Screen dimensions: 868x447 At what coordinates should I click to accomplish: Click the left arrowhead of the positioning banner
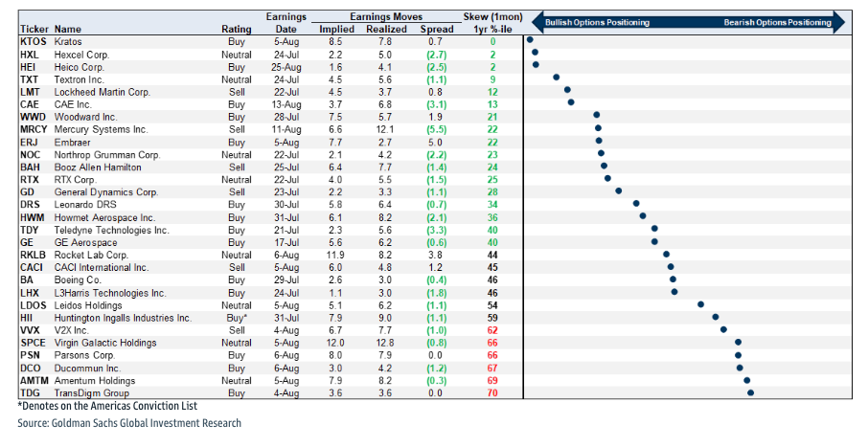pos(529,21)
